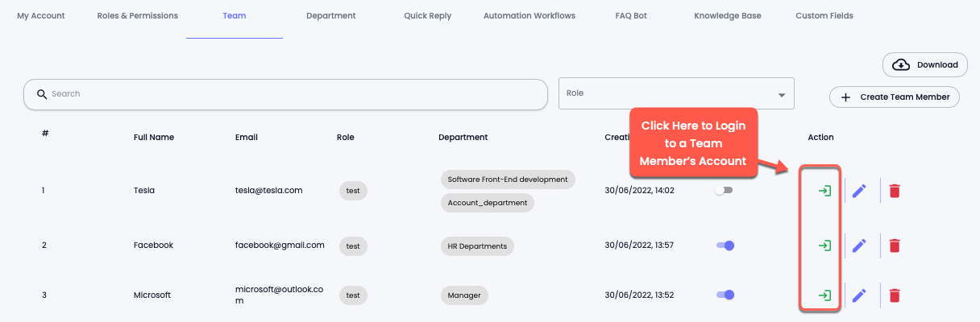
Task: Disable the Microsoft member status toggle
Action: tap(725, 295)
